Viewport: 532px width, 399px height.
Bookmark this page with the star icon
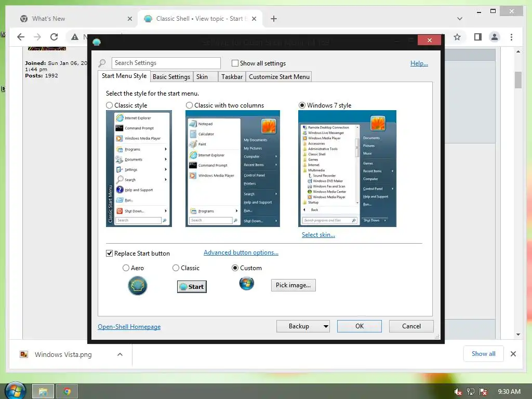(457, 37)
